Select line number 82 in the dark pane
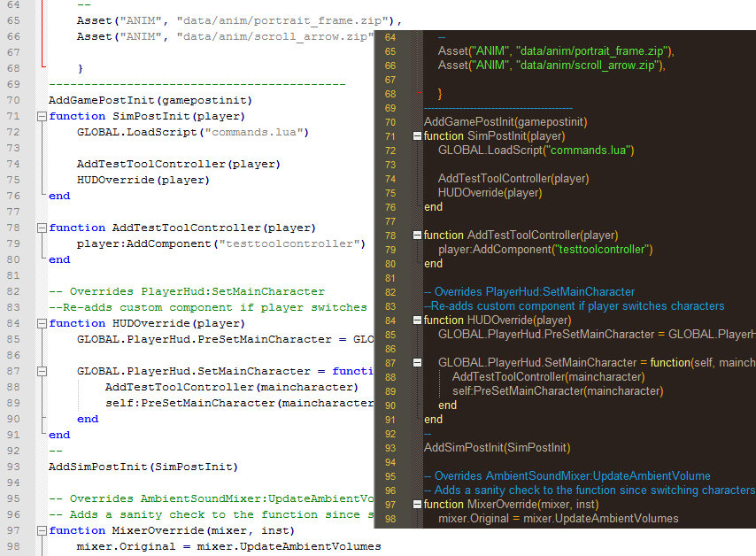The height and width of the screenshot is (556, 756). 390,291
